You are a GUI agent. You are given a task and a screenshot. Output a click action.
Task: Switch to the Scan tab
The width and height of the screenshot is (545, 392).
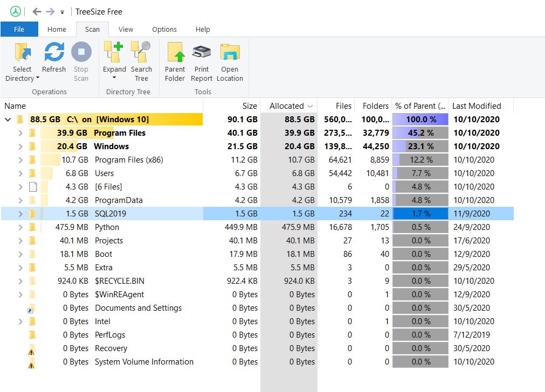93,29
